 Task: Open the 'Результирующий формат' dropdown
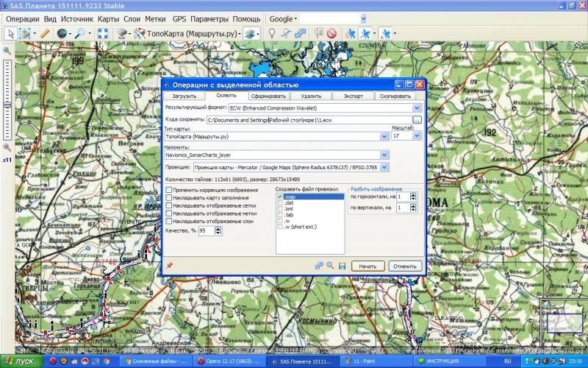(417, 107)
